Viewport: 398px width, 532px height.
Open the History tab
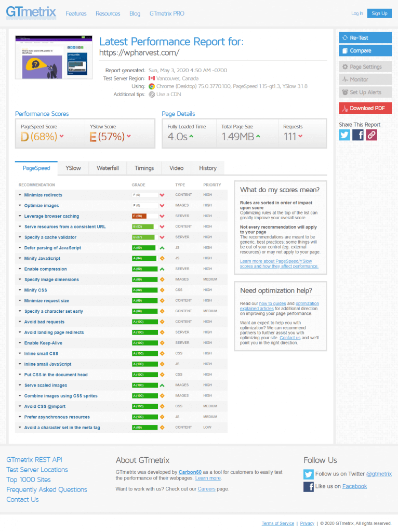(x=208, y=168)
